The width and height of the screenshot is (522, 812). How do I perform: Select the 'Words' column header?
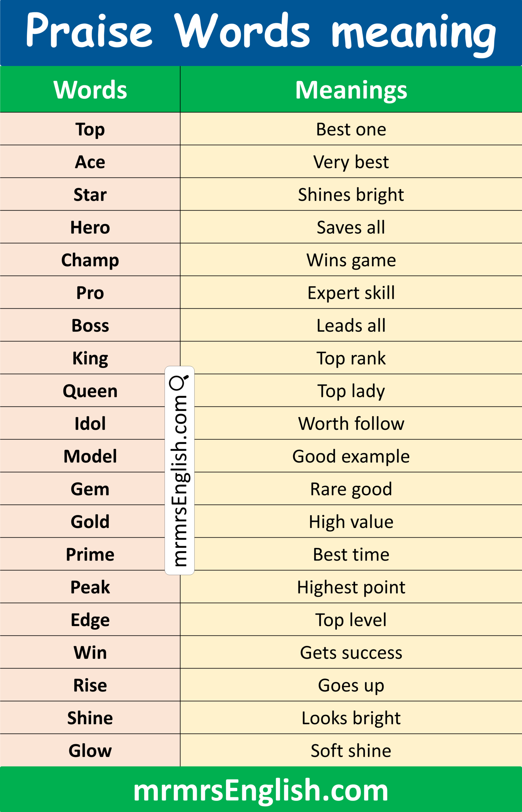pyautogui.click(x=90, y=90)
